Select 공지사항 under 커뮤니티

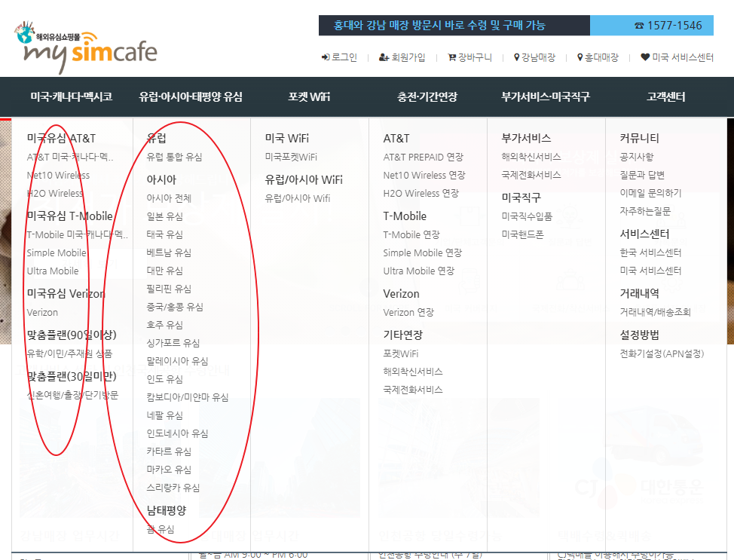coord(637,157)
